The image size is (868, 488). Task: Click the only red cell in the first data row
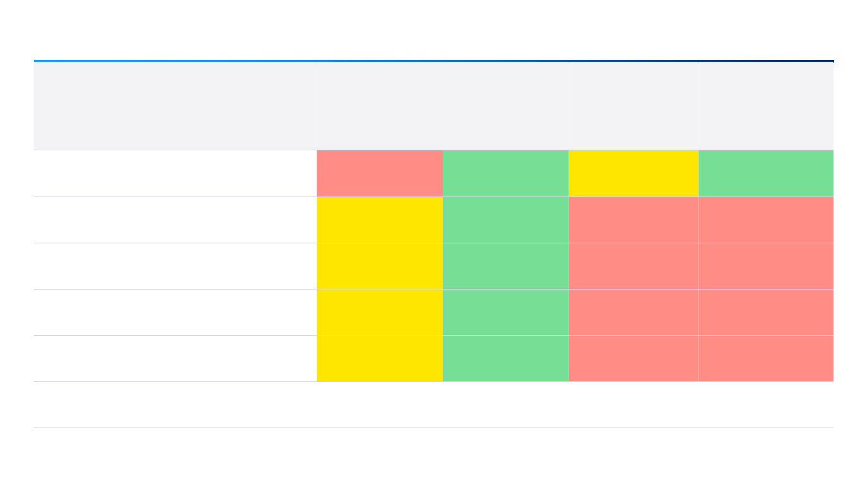[x=380, y=173]
